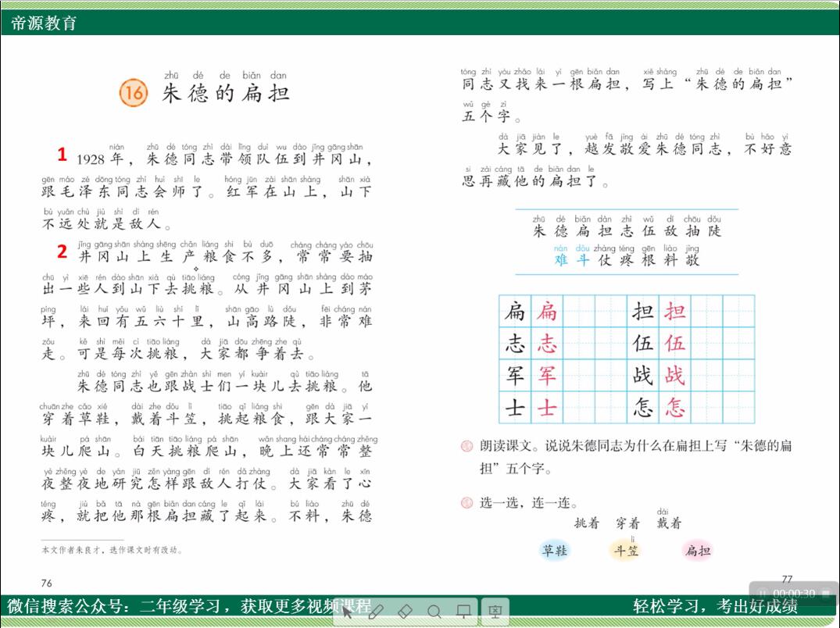Select the arrow pointer tool in slideshow toolbar
The height and width of the screenshot is (628, 840).
(x=347, y=611)
